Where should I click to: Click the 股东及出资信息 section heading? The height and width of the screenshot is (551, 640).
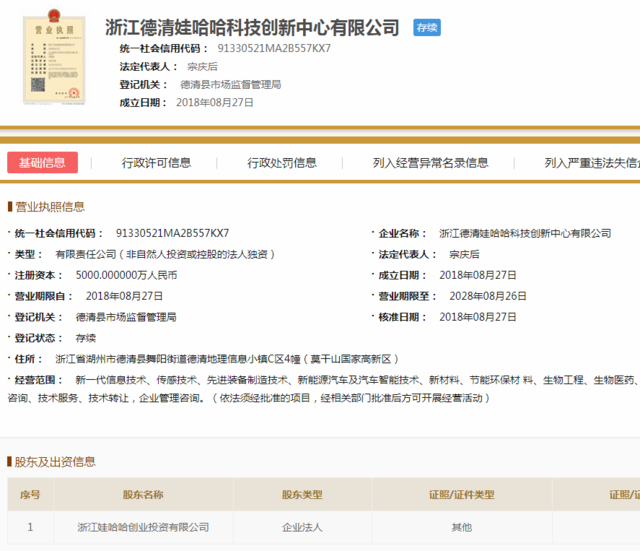(x=54, y=462)
